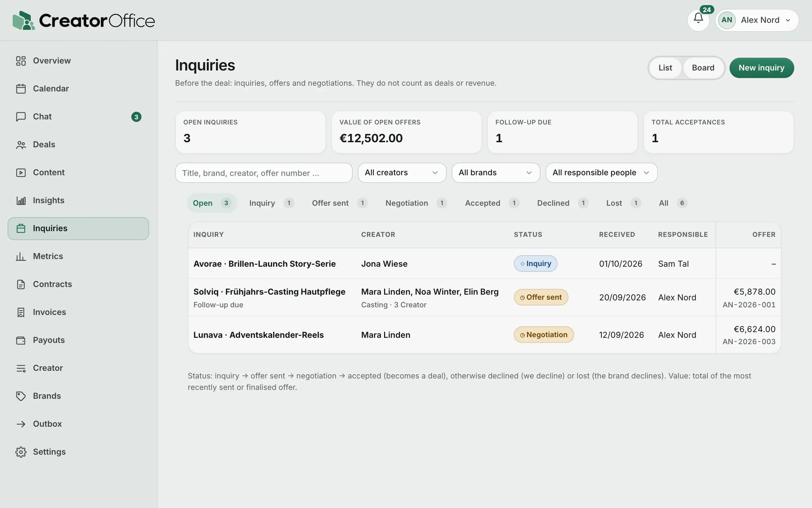The image size is (812, 508).
Task: Open notifications bell with 24 badge
Action: (x=698, y=19)
